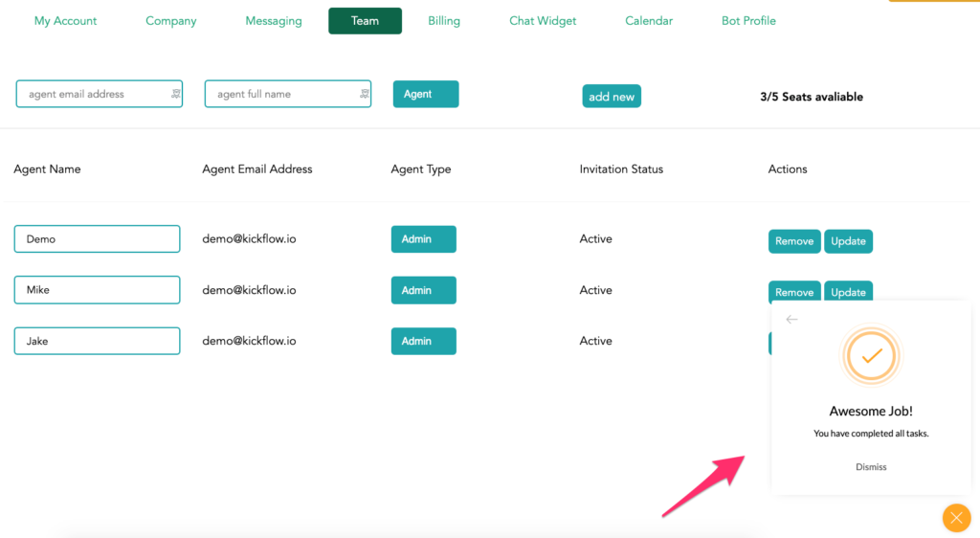The height and width of the screenshot is (538, 980).
Task: Switch to the Calendar tab
Action: (x=649, y=21)
